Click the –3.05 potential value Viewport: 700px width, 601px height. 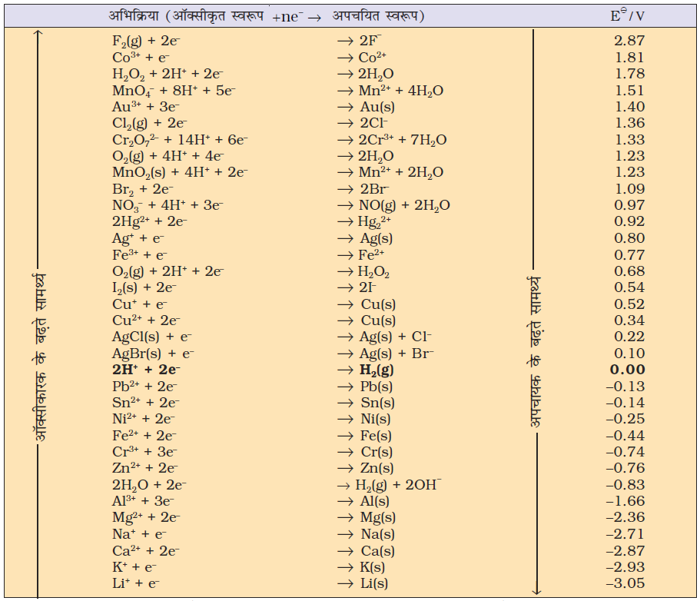[x=625, y=583]
